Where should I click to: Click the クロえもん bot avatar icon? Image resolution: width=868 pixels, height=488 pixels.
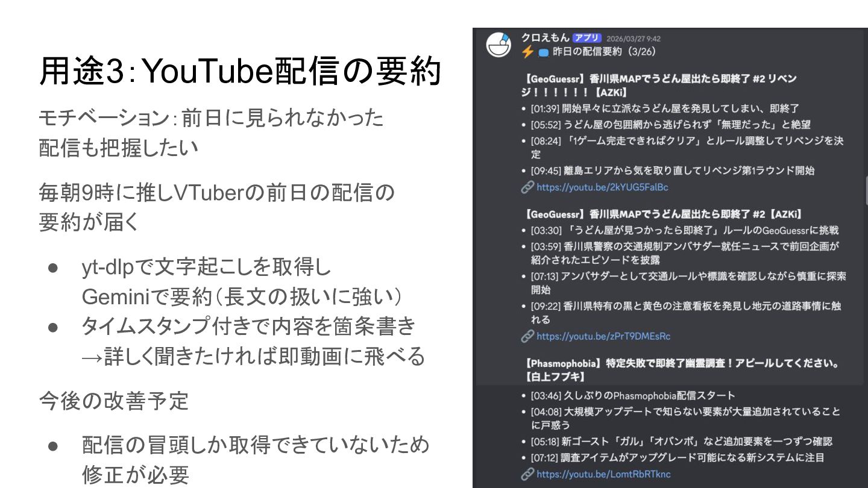(498, 45)
